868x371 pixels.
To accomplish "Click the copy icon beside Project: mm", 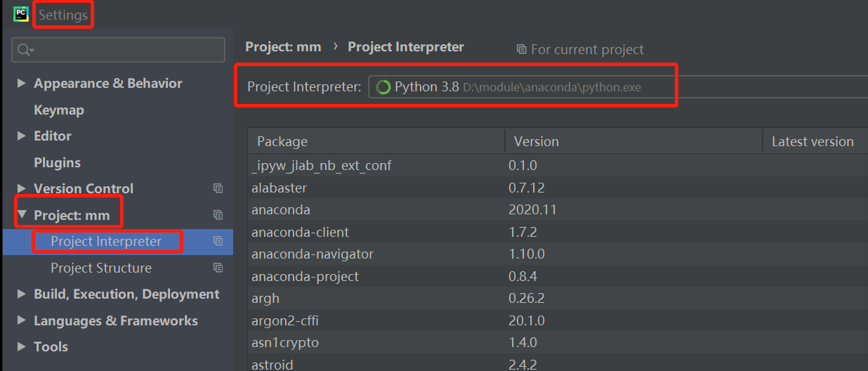I will (218, 215).
